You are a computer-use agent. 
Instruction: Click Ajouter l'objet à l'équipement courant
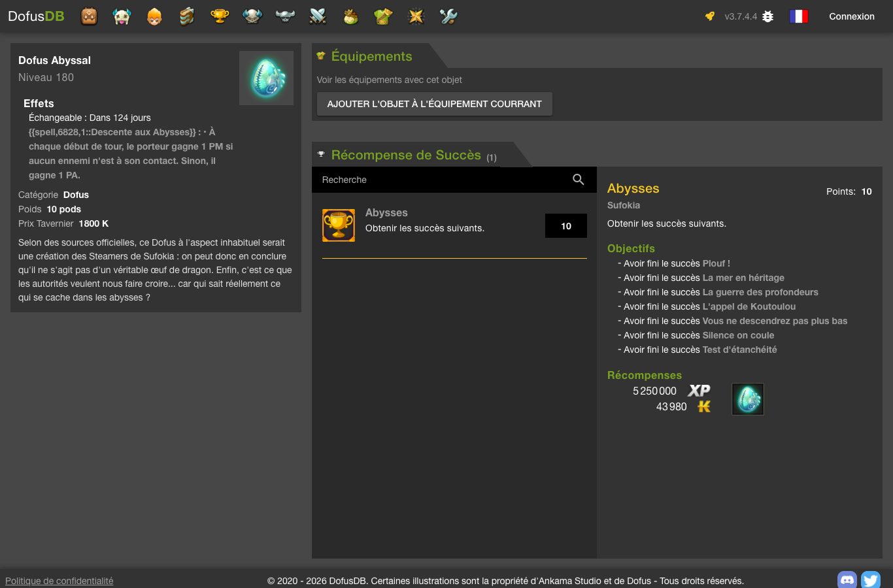pos(435,104)
